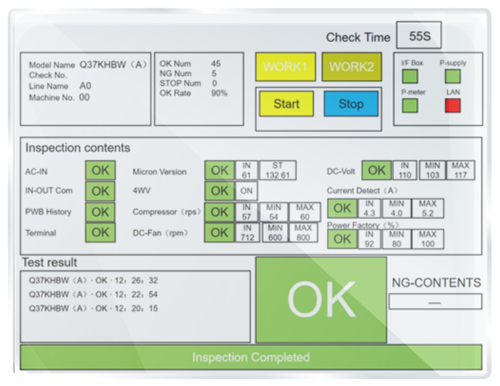Toggle the WORK1 selector
This screenshot has width=500, height=386.
285,67
